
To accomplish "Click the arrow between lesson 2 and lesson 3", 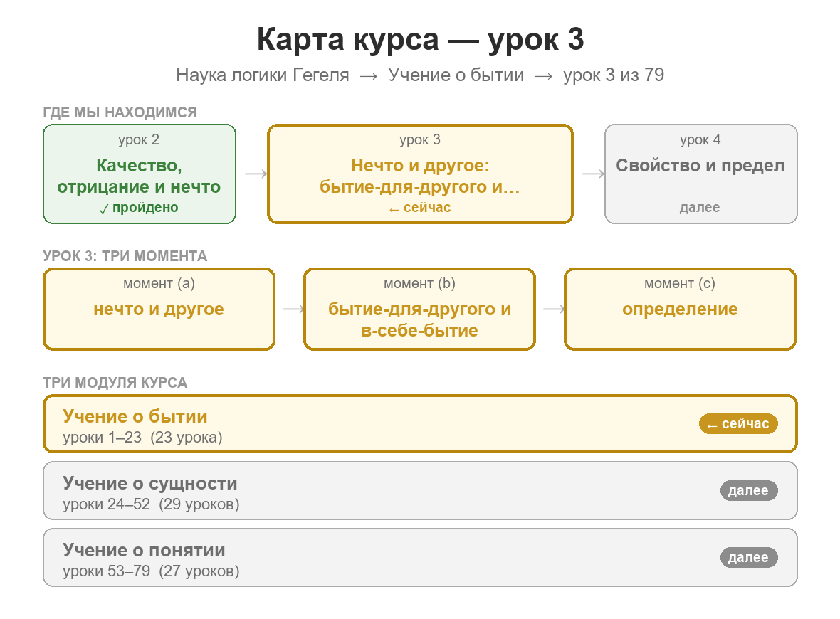I will pyautogui.click(x=256, y=174).
